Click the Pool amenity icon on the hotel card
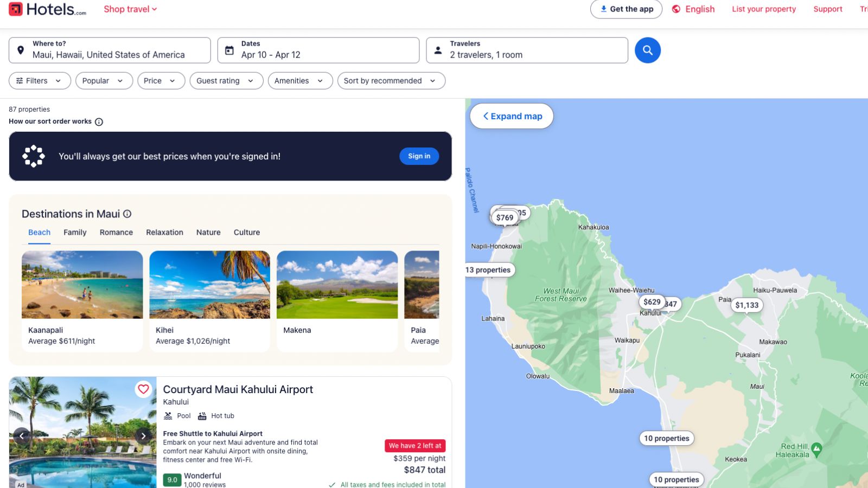The width and height of the screenshot is (868, 488). (168, 415)
